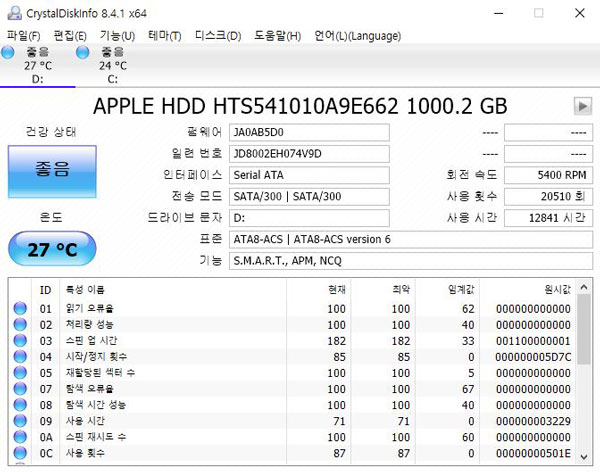Click the drive letter field D:
Image resolution: width=600 pixels, height=472 pixels.
[x=309, y=218]
